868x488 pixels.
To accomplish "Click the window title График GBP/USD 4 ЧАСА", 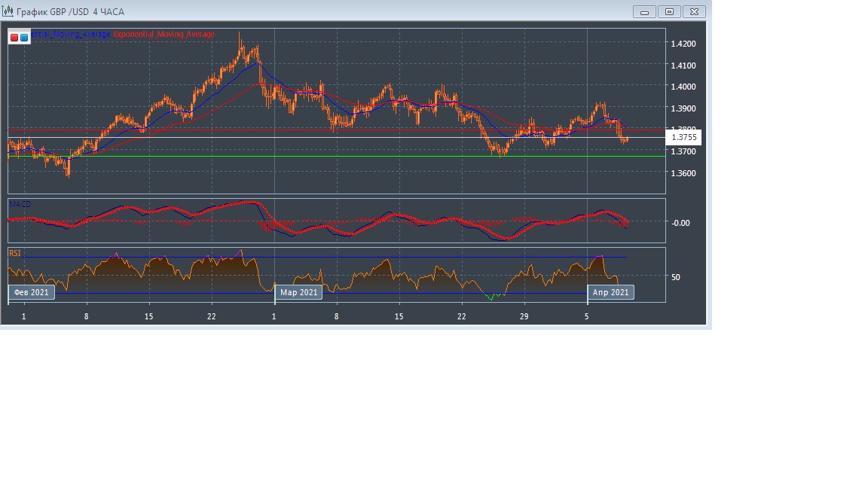I will click(x=70, y=12).
